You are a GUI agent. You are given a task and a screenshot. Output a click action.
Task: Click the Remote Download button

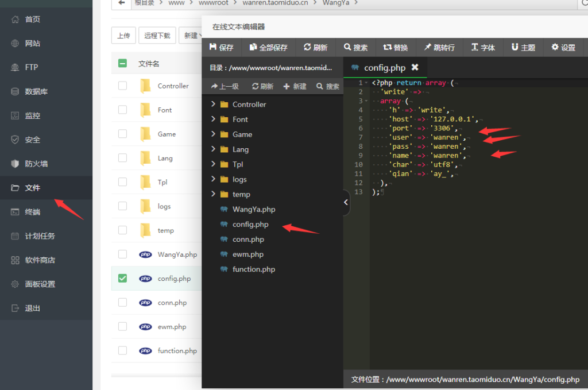[x=157, y=36]
